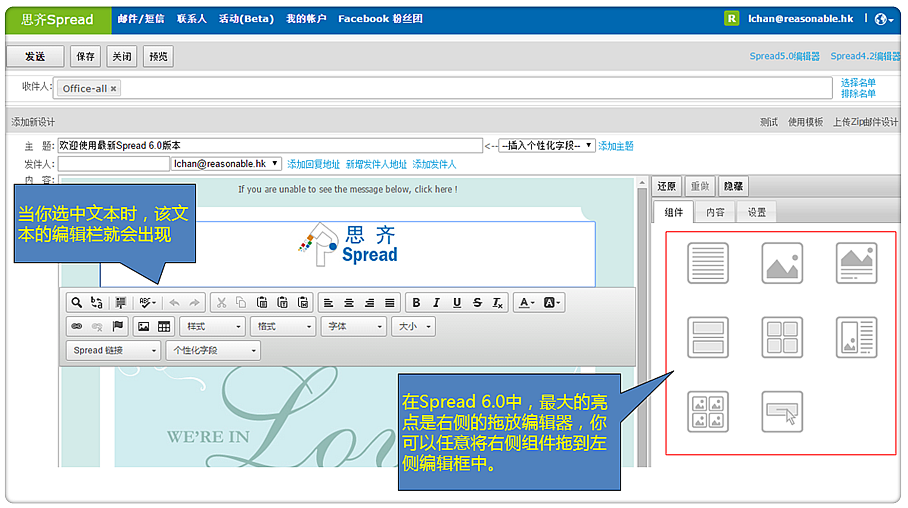Select the text block component
The image size is (908, 508).
click(708, 263)
